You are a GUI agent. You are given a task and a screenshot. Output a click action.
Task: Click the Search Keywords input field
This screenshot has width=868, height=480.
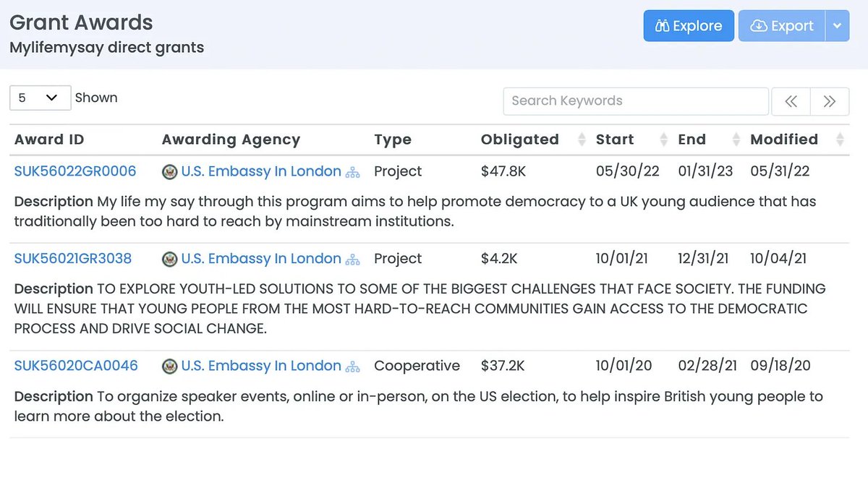[635, 101]
